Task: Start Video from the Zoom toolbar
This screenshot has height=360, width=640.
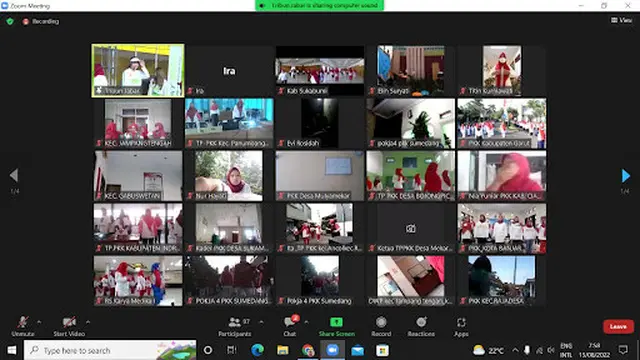Action: pyautogui.click(x=69, y=327)
